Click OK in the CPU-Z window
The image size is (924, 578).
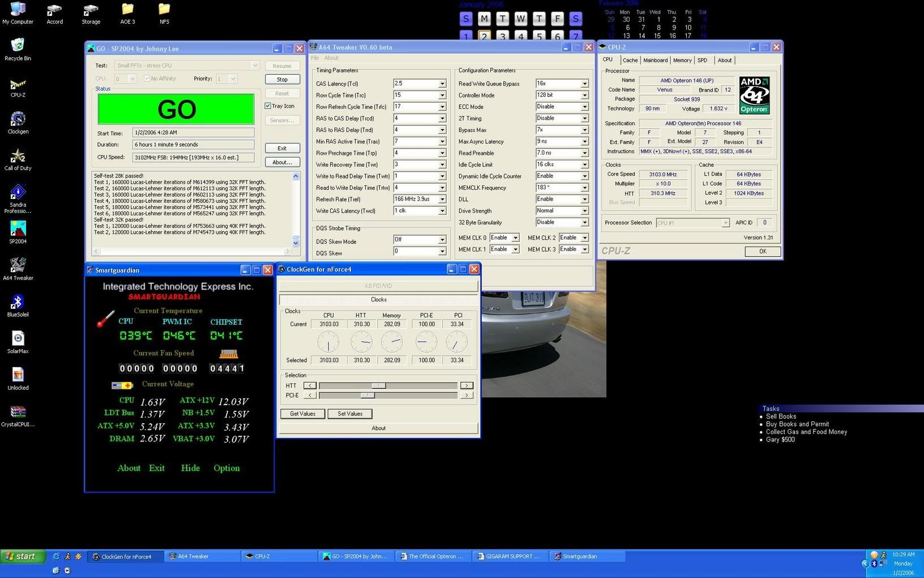763,251
